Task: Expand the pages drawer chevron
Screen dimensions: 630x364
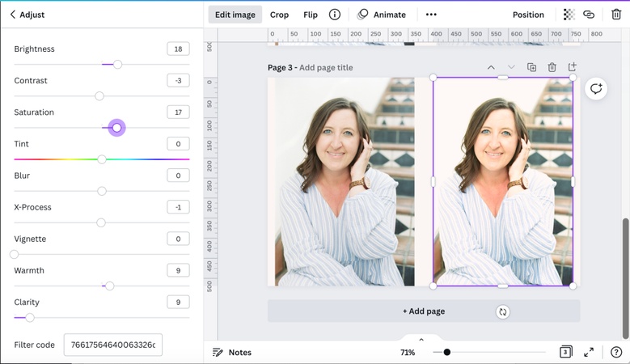Action: (x=421, y=340)
